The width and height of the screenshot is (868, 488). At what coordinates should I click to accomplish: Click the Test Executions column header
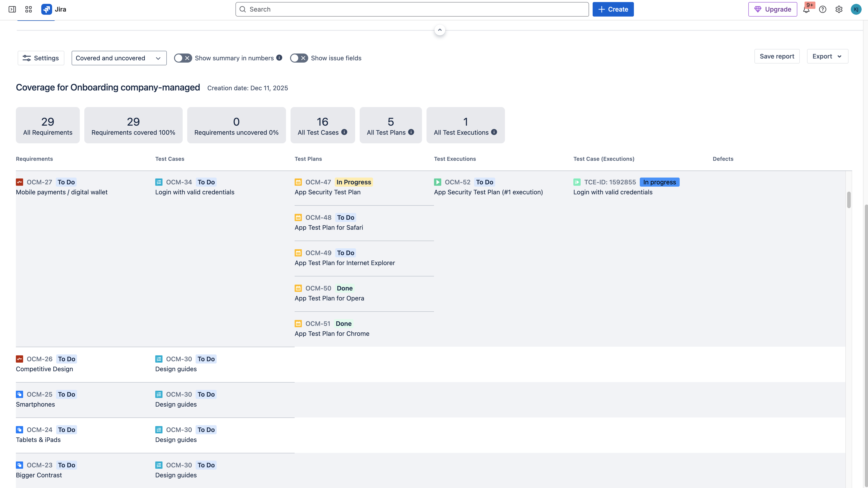pos(455,159)
